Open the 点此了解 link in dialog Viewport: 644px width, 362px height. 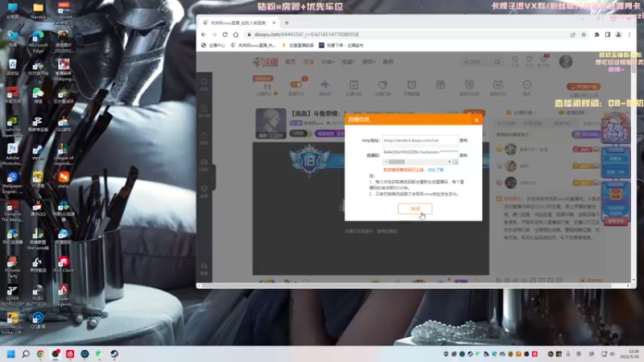point(436,170)
